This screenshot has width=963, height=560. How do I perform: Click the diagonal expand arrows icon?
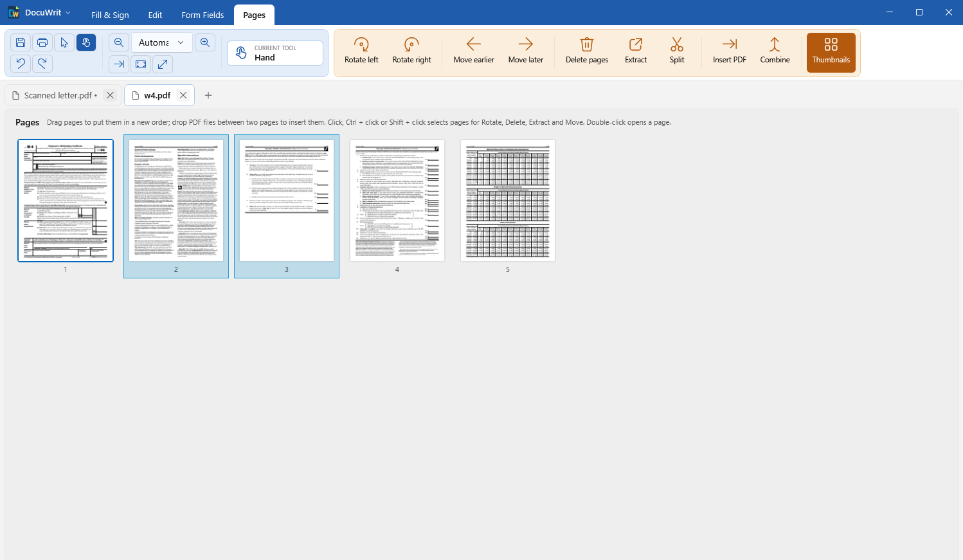(163, 64)
